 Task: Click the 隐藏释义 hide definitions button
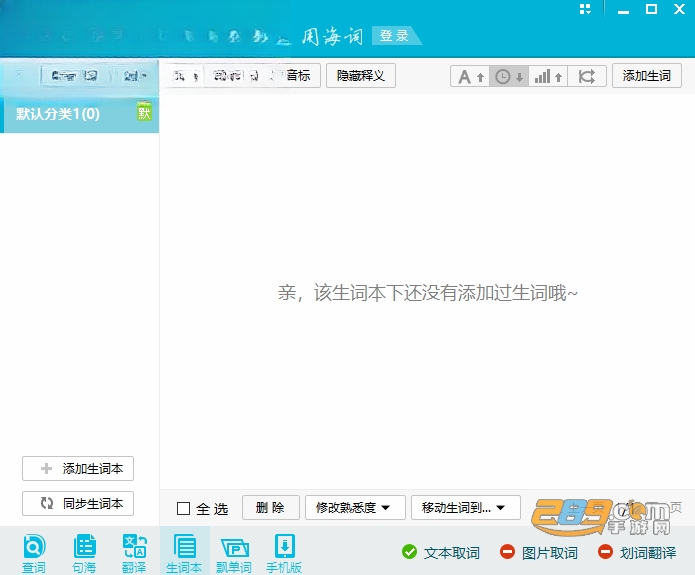click(x=361, y=76)
